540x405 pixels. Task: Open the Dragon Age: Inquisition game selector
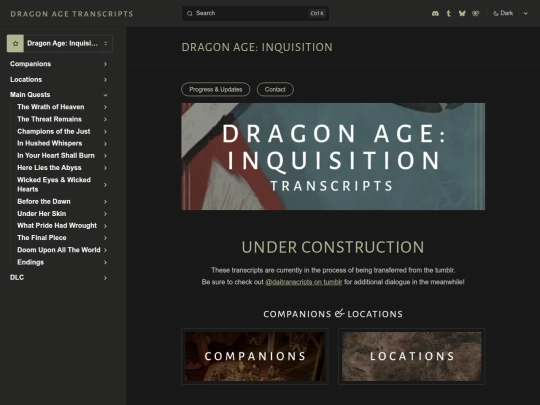click(x=60, y=43)
